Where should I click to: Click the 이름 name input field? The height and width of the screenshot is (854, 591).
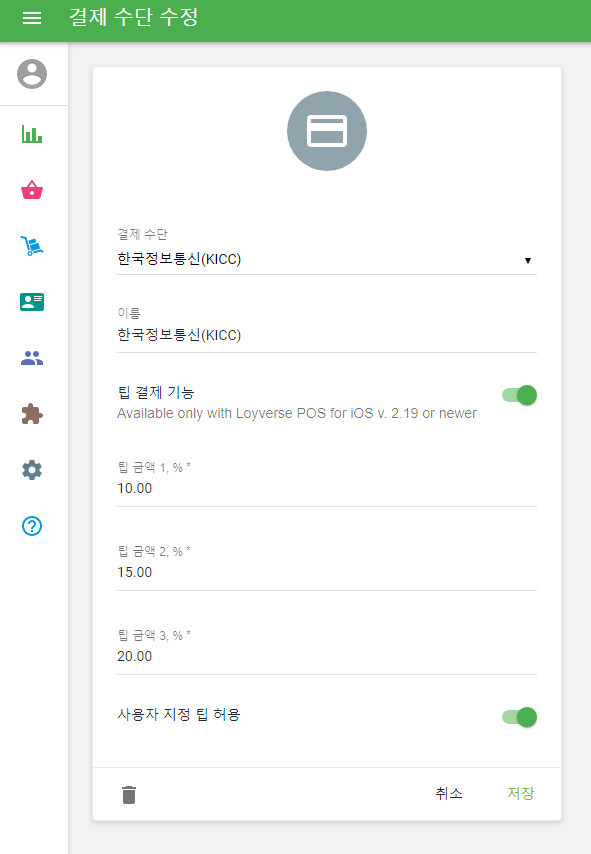pyautogui.click(x=327, y=334)
